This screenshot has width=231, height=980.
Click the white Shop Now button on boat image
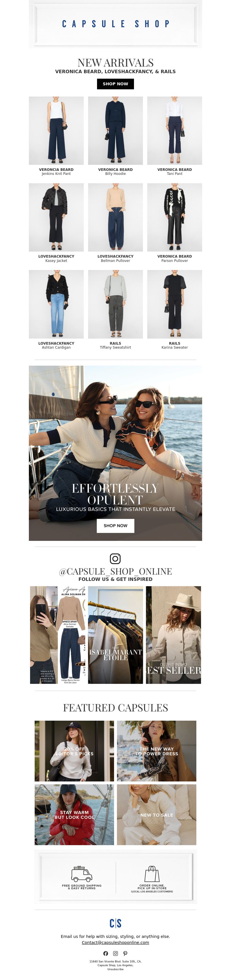(x=115, y=526)
